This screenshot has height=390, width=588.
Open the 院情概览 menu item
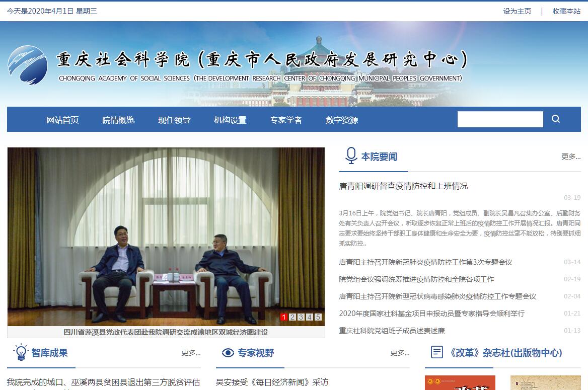pyautogui.click(x=118, y=120)
